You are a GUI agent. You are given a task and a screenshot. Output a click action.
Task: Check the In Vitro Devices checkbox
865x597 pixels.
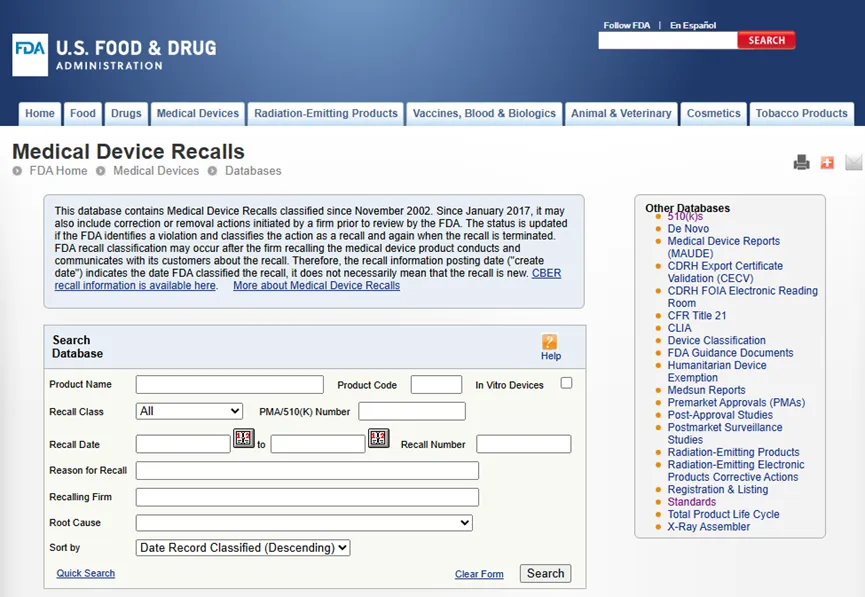[566, 383]
